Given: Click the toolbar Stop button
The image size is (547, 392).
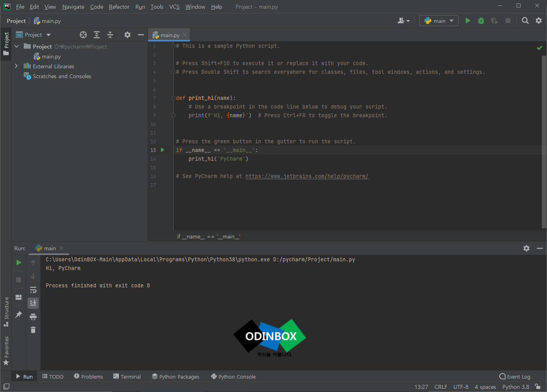Looking at the screenshot, I should tap(508, 21).
